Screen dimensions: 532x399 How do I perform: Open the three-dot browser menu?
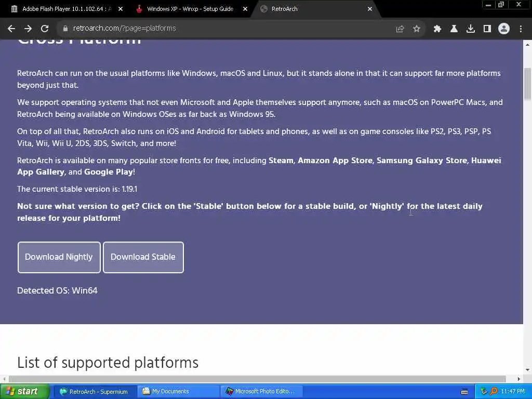click(521, 29)
